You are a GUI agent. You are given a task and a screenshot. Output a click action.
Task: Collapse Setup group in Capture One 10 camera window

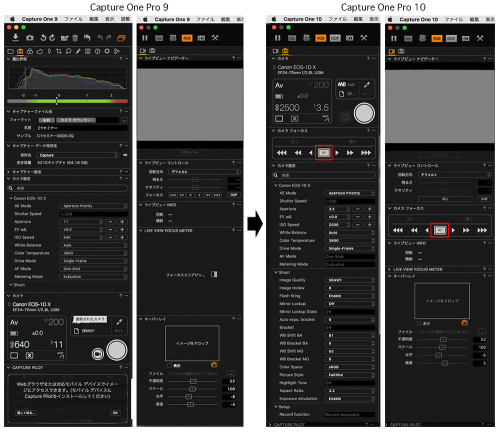276,407
